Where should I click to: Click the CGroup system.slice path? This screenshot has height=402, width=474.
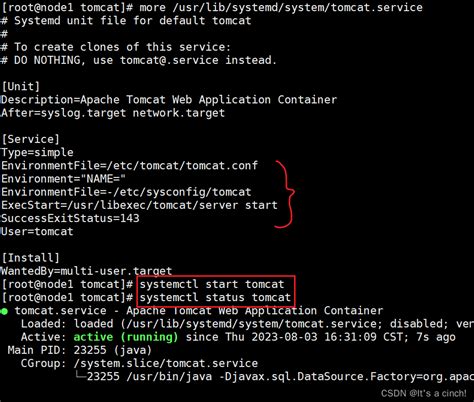click(166, 363)
